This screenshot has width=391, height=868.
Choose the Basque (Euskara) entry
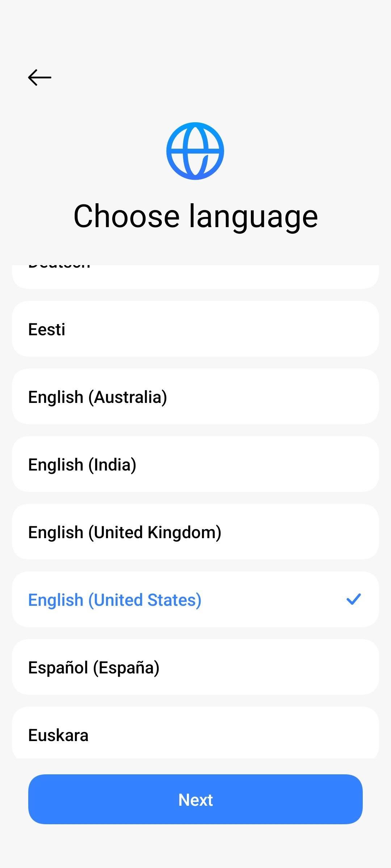195,734
